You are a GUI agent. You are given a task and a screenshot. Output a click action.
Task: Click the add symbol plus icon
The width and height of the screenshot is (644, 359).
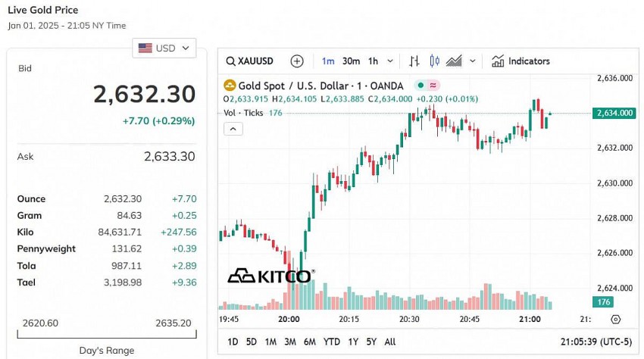[297, 61]
